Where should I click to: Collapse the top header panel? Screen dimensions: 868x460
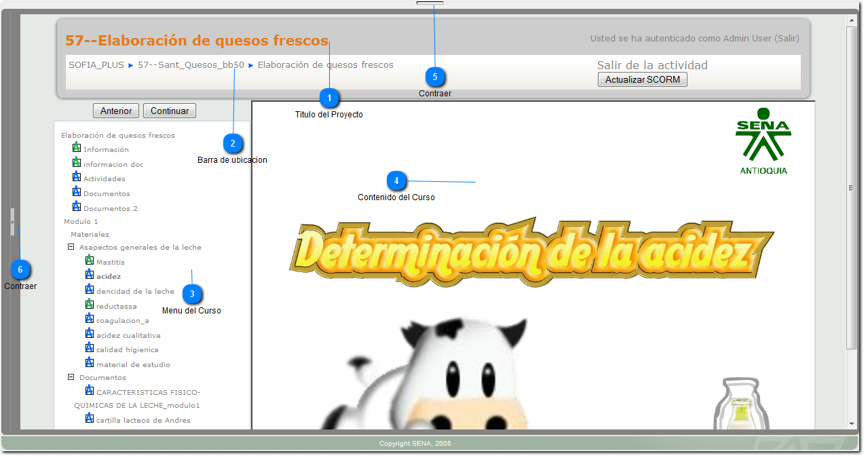click(x=430, y=4)
